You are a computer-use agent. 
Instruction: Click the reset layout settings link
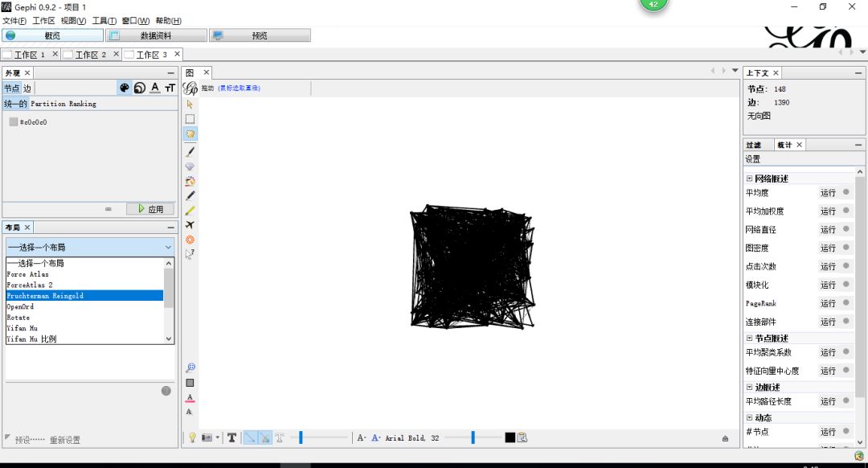coord(65,440)
